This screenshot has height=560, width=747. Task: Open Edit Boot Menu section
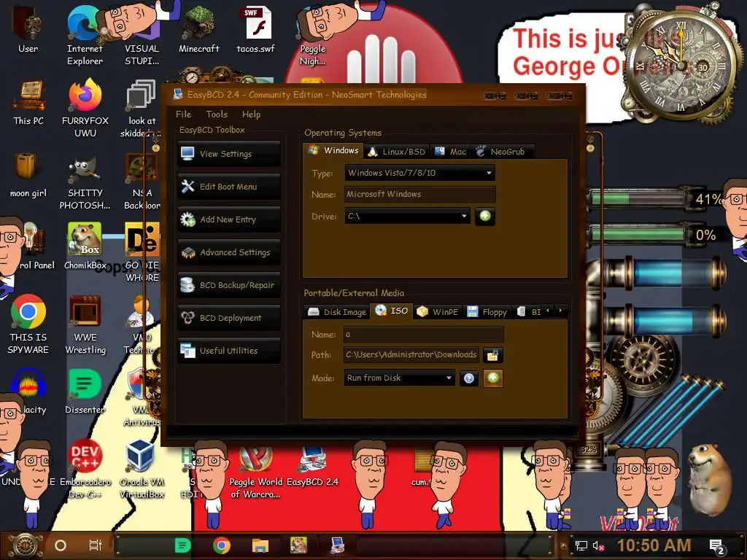228,187
